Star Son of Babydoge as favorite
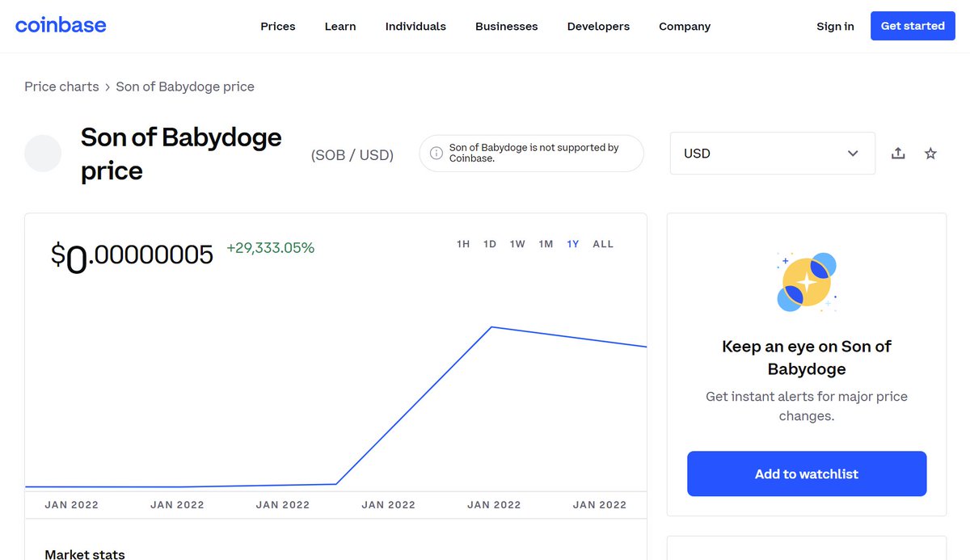Viewport: 970px width, 560px height. coord(930,154)
